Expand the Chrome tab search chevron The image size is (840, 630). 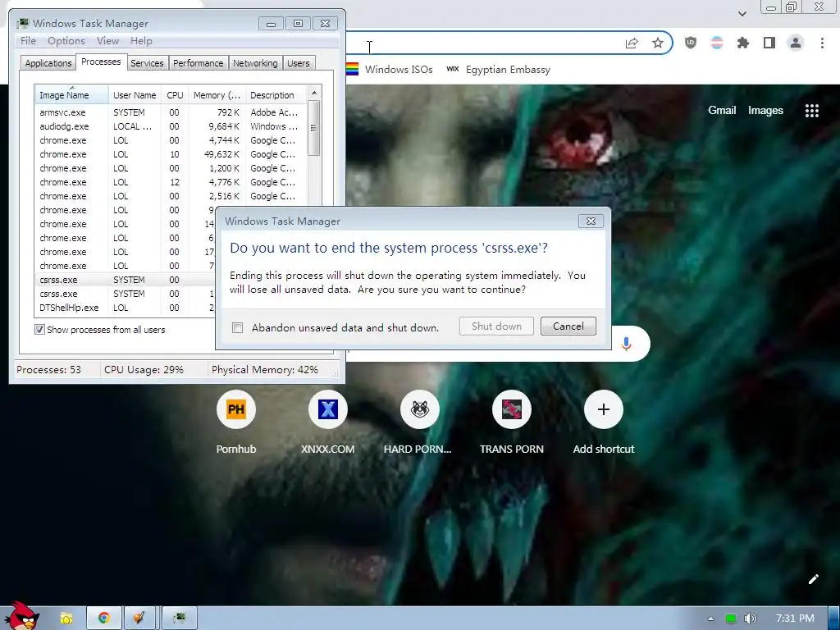pos(742,13)
